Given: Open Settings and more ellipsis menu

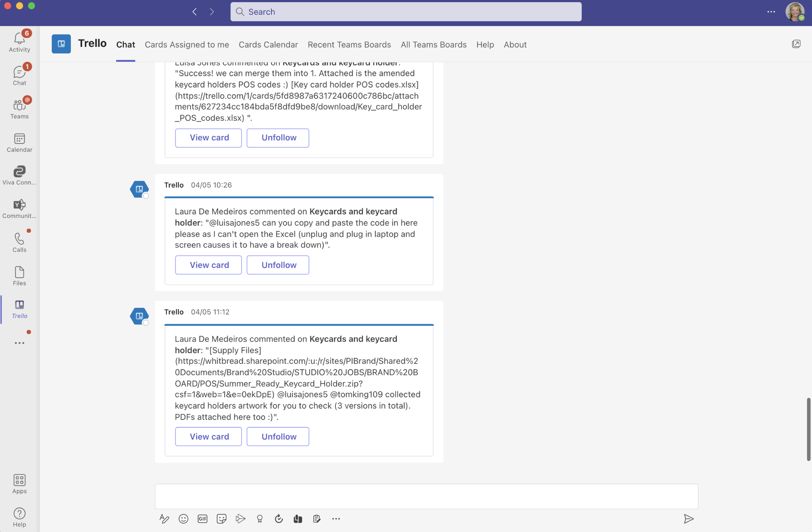Looking at the screenshot, I should [x=771, y=12].
